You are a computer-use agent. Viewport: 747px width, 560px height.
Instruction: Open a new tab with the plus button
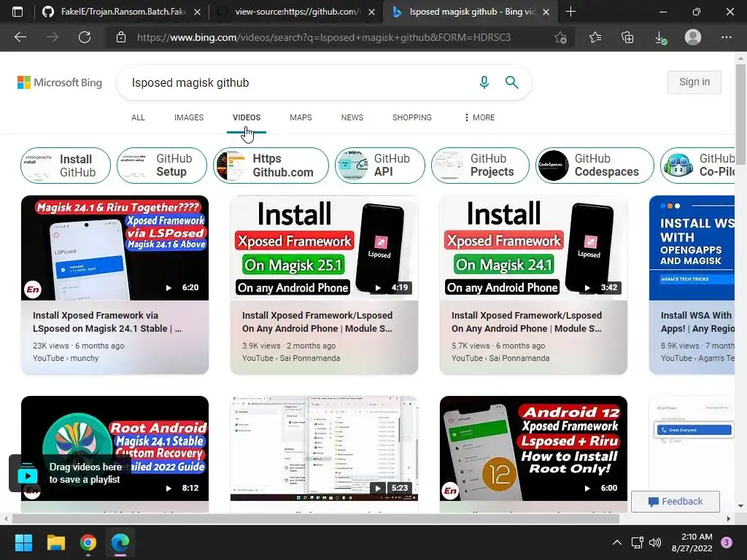coord(570,12)
